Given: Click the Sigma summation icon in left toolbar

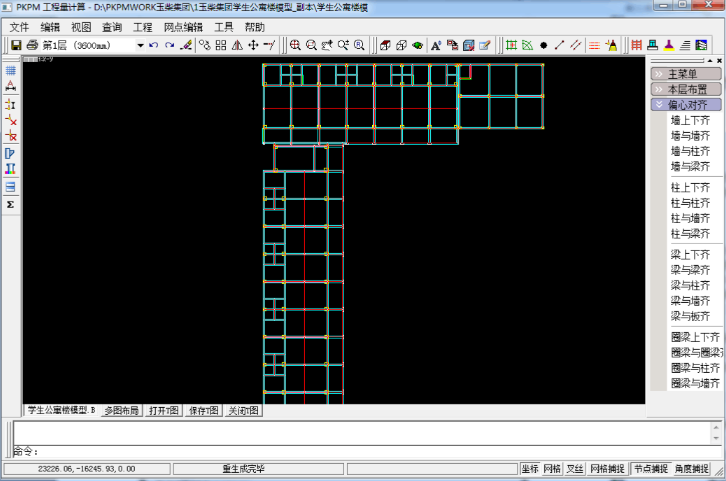Looking at the screenshot, I should pos(10,204).
